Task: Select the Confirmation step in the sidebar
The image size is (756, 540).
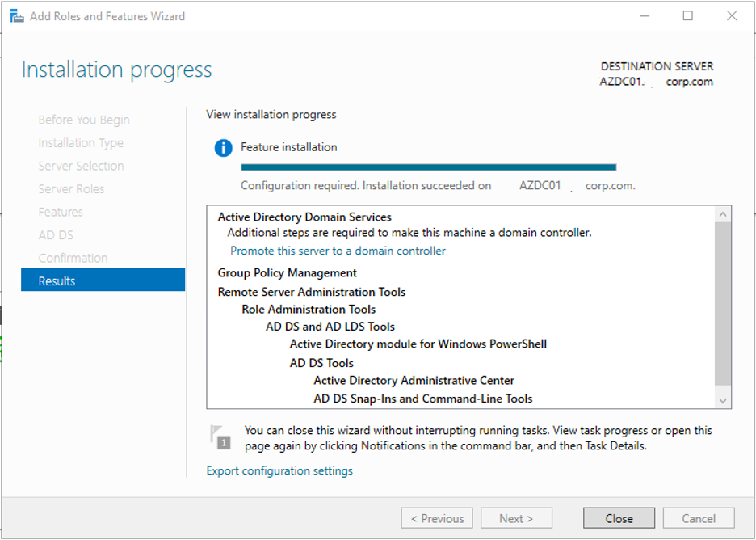Action: [x=73, y=258]
